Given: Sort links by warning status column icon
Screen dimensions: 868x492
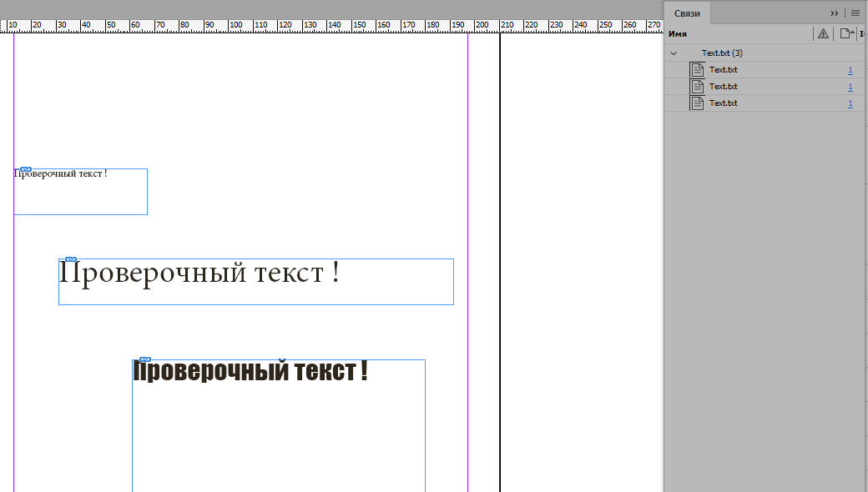Looking at the screenshot, I should (823, 33).
